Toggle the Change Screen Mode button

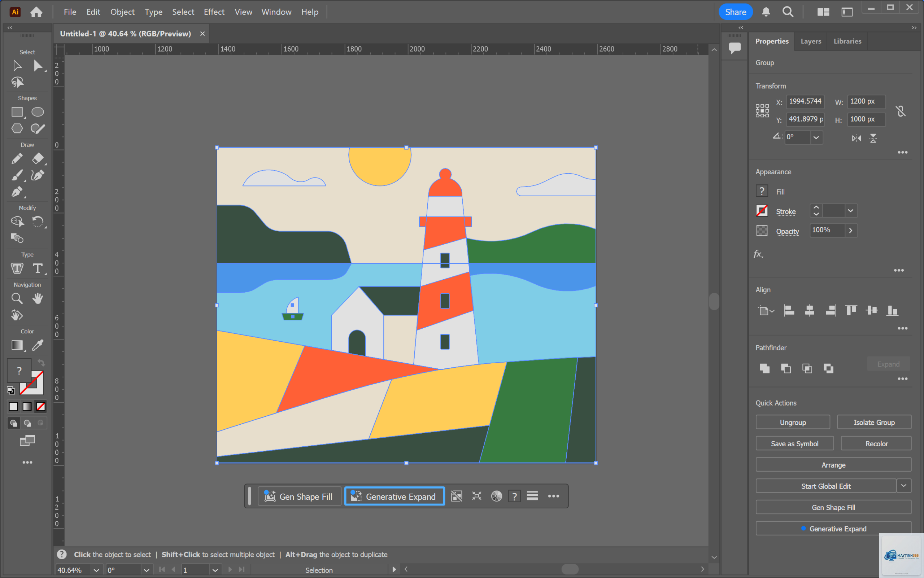[27, 441]
